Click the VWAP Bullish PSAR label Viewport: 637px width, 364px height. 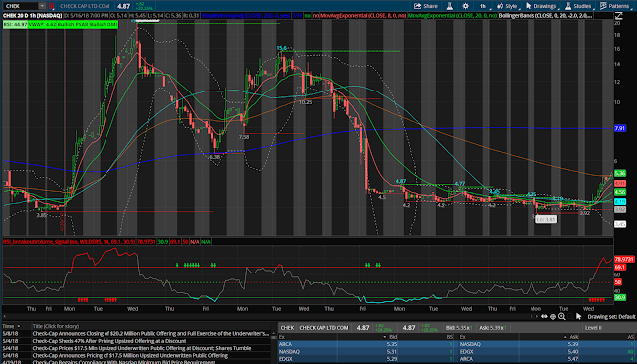click(73, 24)
